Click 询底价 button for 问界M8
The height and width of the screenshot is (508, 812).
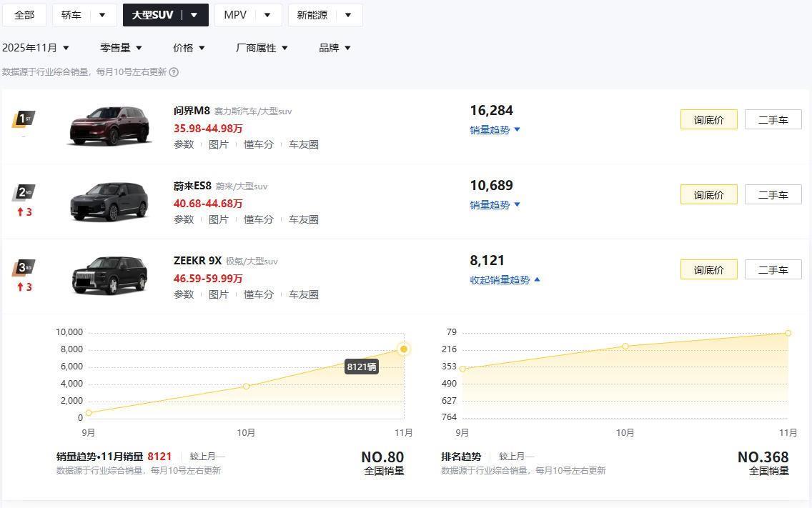click(708, 120)
